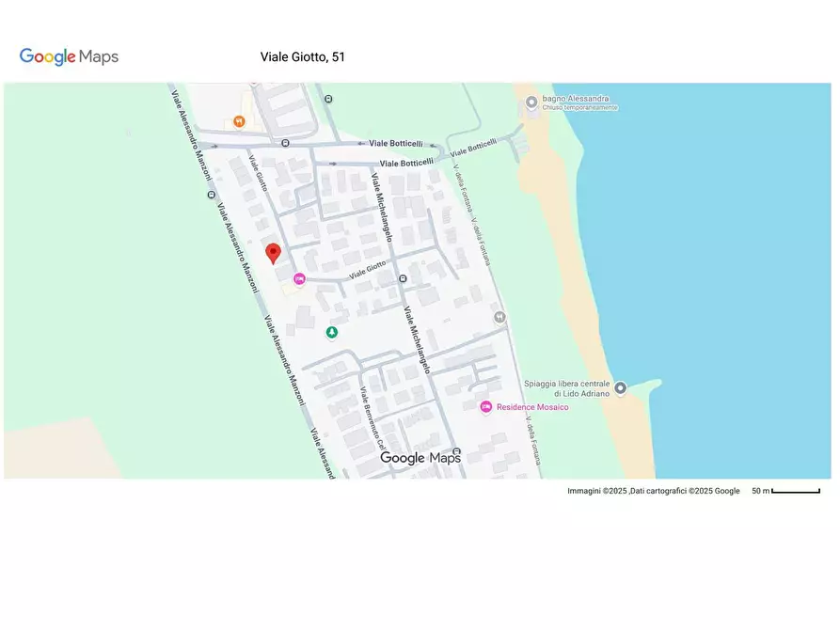The height and width of the screenshot is (630, 840).
Task: Click the red pin marking Viale Giotto 51
Action: 273,252
